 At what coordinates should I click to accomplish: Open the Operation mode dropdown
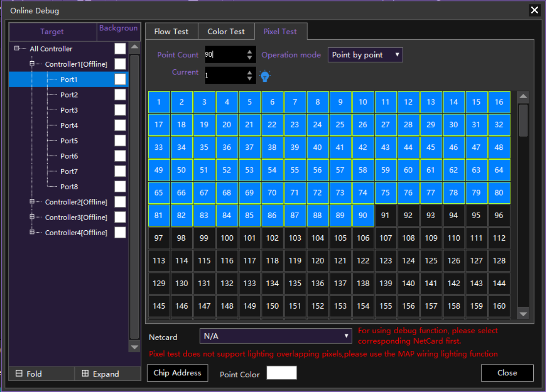point(365,55)
